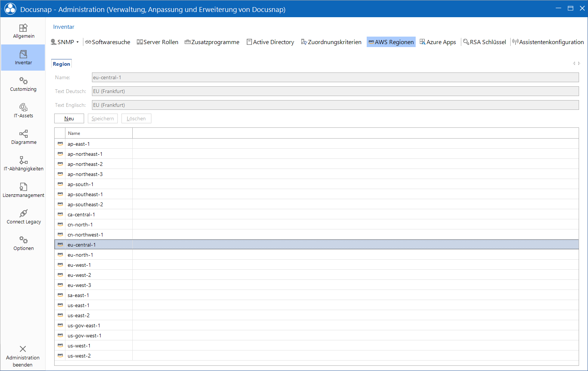Open RSA Schlüssel toolbar item
The height and width of the screenshot is (371, 588).
(484, 42)
